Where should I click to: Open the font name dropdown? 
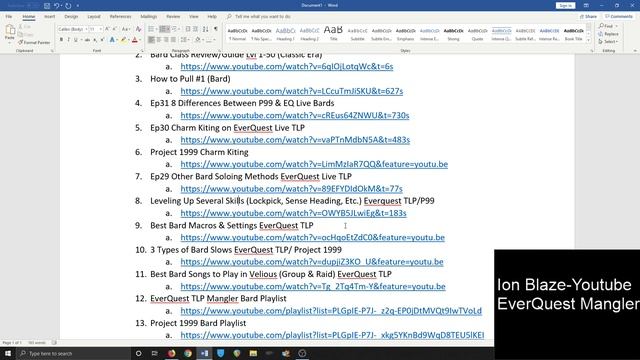86,29
